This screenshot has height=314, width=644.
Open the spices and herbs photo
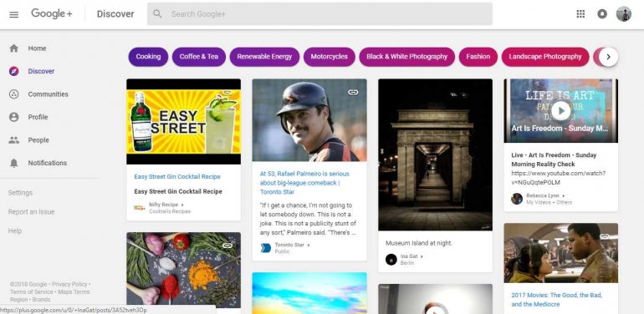184,270
